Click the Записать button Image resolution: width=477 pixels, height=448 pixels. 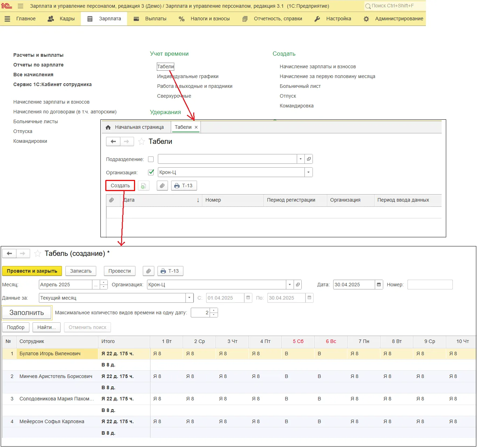tap(81, 271)
